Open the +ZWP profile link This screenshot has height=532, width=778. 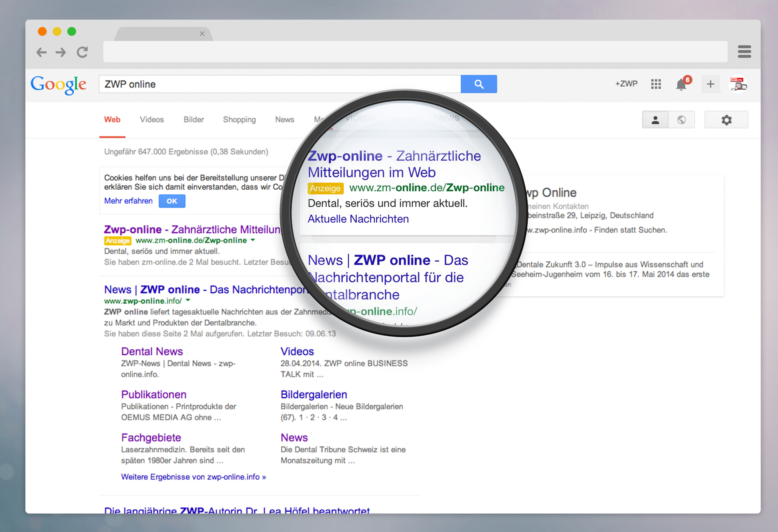pyautogui.click(x=626, y=84)
